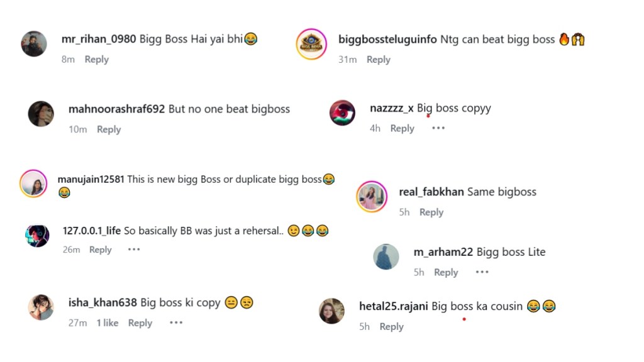Open more options on 127.0.0.1_life's comment
This screenshot has width=644, height=362.
pos(134,250)
